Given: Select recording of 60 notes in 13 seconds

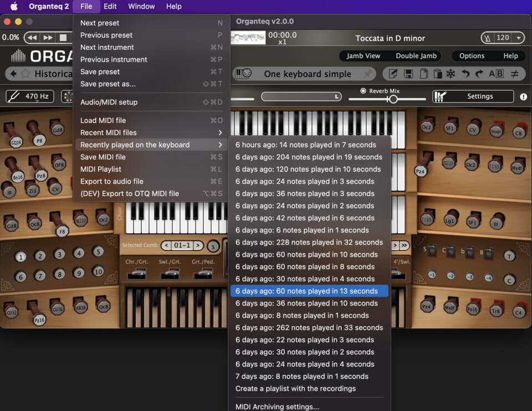Looking at the screenshot, I should click(x=309, y=291).
